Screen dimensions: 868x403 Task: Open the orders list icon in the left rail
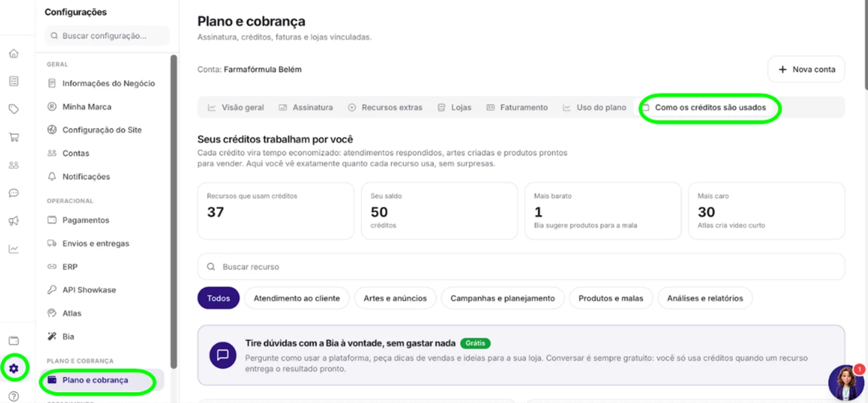[14, 81]
